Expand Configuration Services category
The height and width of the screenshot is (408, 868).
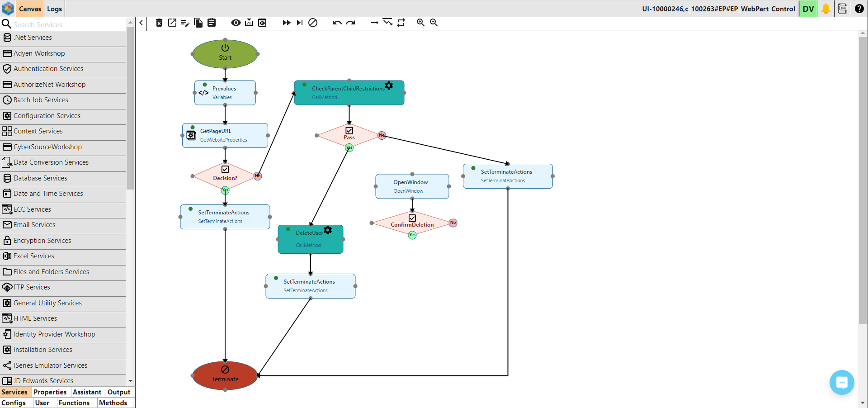pos(63,116)
